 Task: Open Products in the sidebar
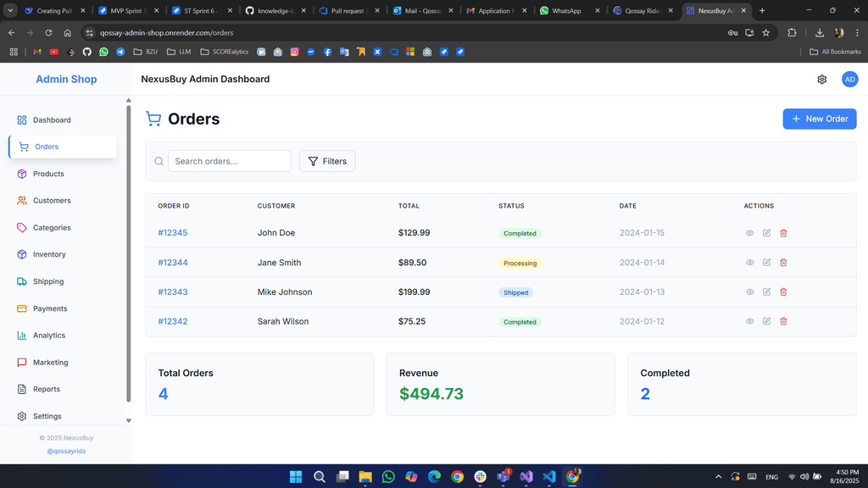click(x=63, y=174)
